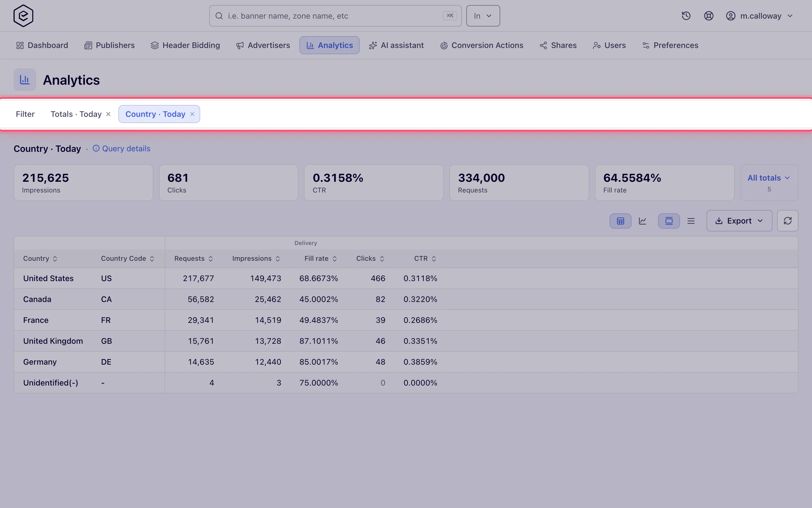Focus the banner name search field
This screenshot has width=812, height=508.
[335, 16]
